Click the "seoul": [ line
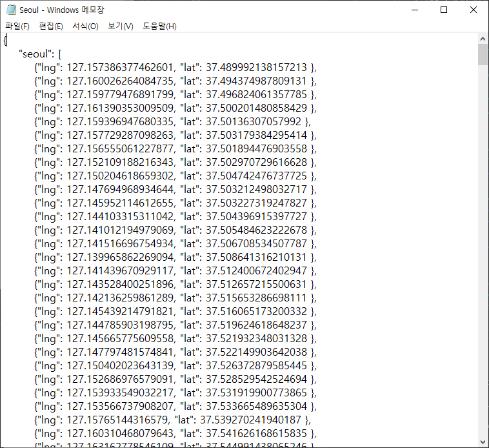Screen dimensions: 489x448 pyautogui.click(x=40, y=54)
